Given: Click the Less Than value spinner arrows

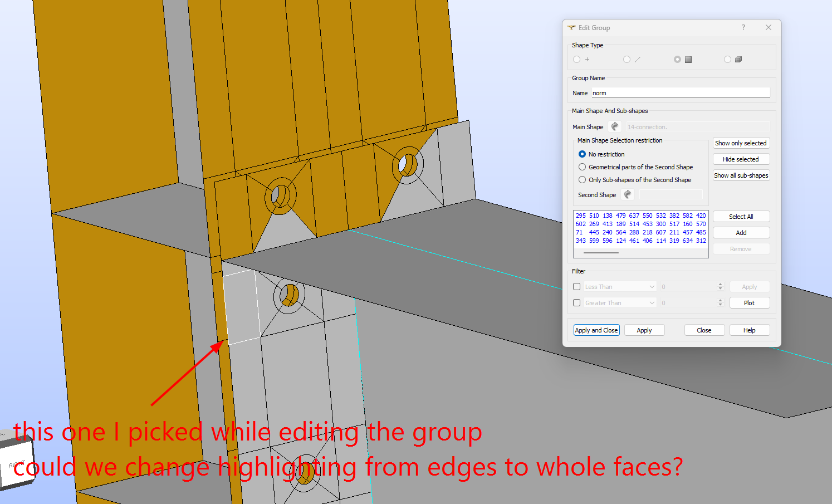Looking at the screenshot, I should coord(720,287).
